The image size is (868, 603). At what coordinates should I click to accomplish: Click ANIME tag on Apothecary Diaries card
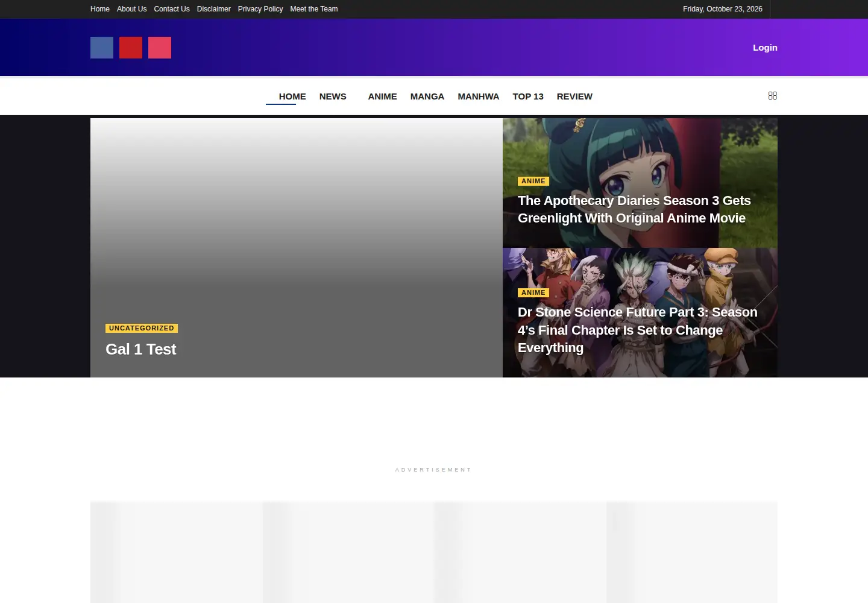point(533,181)
